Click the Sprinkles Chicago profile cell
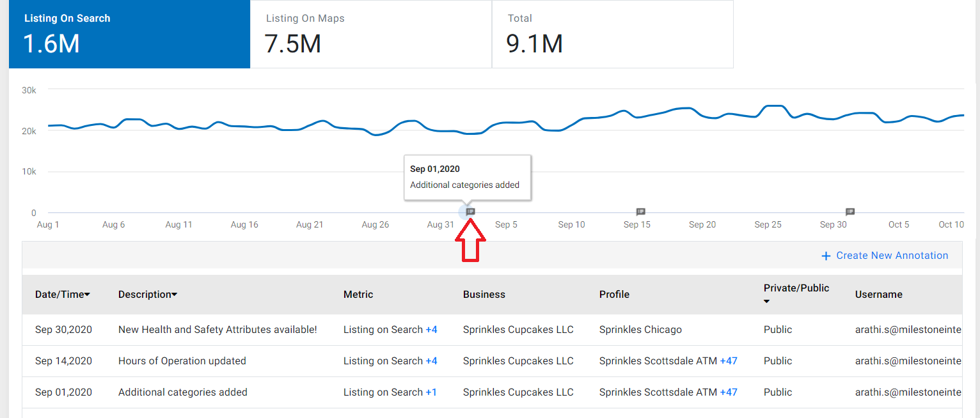Image resolution: width=980 pixels, height=418 pixels. [x=640, y=330]
